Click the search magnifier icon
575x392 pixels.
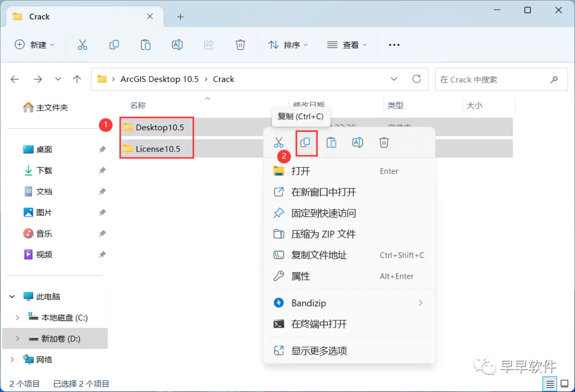click(554, 79)
